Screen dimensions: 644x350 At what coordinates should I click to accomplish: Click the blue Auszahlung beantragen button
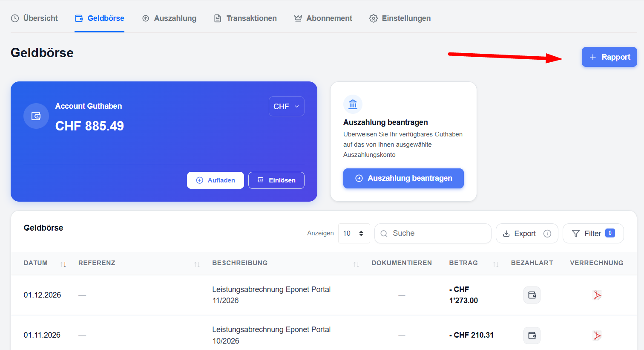[x=403, y=178]
